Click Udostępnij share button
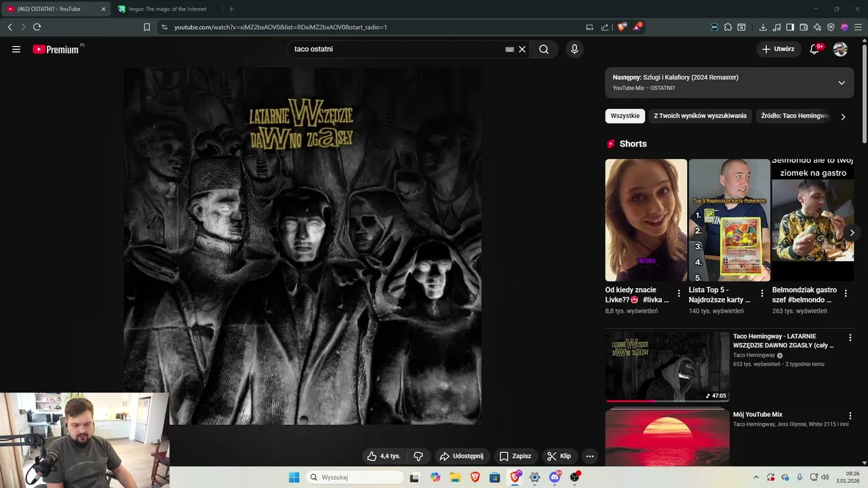 coord(461,456)
